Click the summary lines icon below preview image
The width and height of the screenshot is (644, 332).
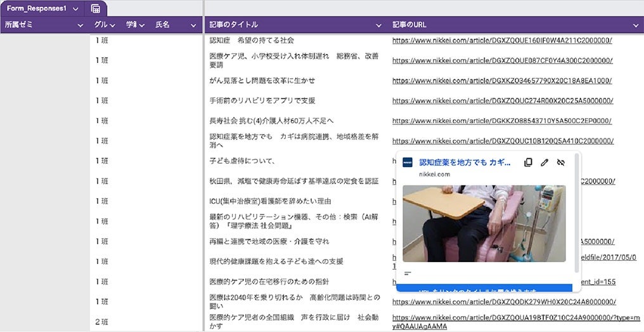[x=408, y=274]
